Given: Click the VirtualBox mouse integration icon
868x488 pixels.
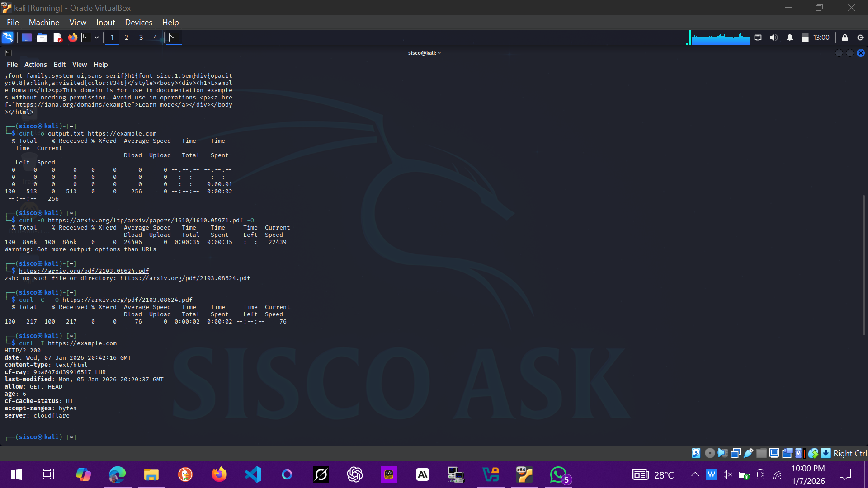Looking at the screenshot, I should 813,453.
